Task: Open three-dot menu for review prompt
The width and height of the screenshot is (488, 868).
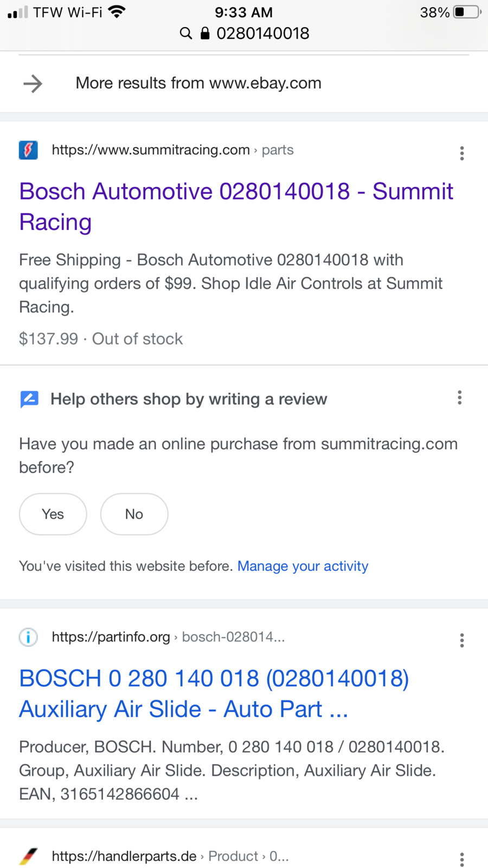Action: 460,398
